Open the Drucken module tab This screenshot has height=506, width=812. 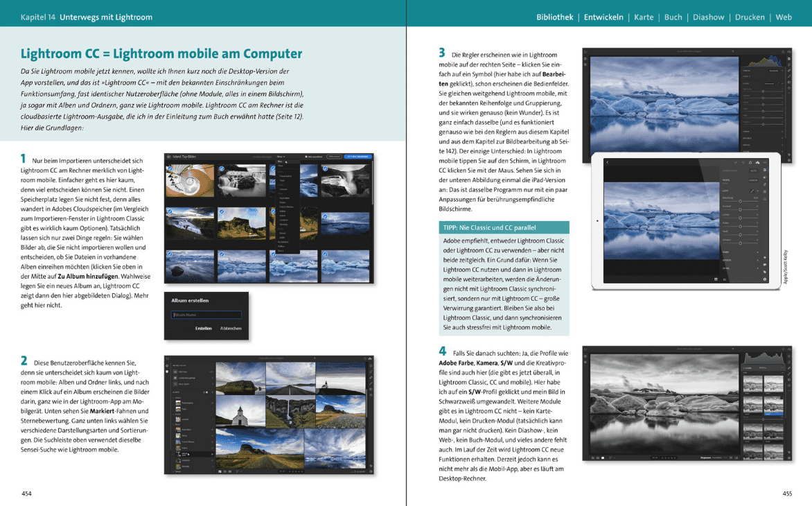[x=750, y=17]
